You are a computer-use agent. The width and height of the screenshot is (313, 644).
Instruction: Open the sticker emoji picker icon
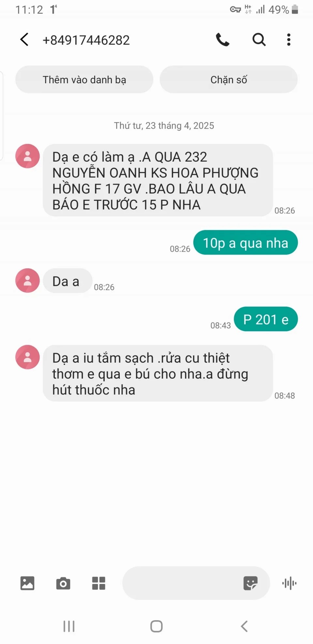pos(250,583)
